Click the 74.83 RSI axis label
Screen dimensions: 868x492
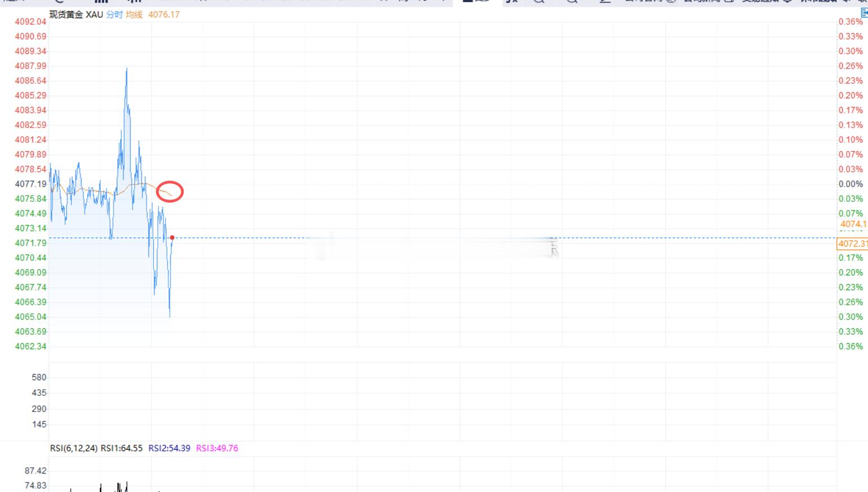pos(36,485)
